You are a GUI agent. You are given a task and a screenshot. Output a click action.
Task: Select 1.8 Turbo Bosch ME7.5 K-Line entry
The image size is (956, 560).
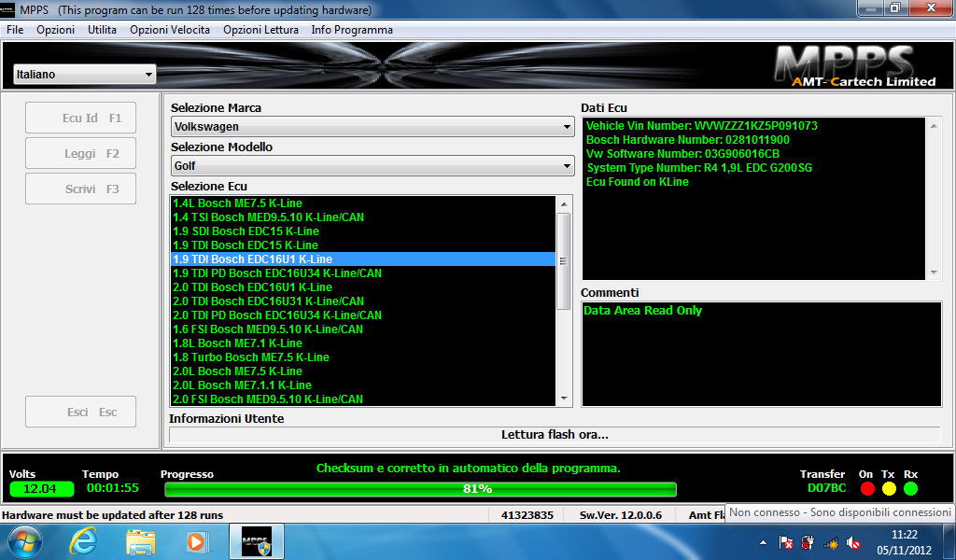coord(363,357)
